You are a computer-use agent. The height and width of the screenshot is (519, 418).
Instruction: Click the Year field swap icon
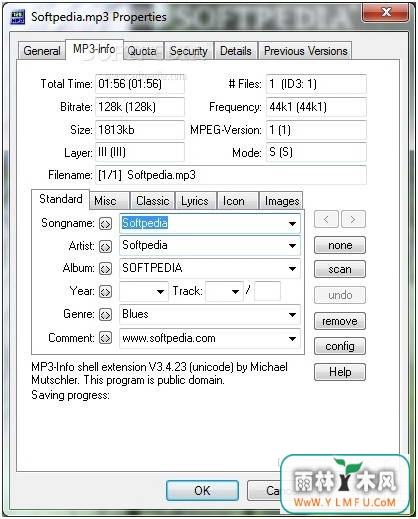tap(105, 292)
